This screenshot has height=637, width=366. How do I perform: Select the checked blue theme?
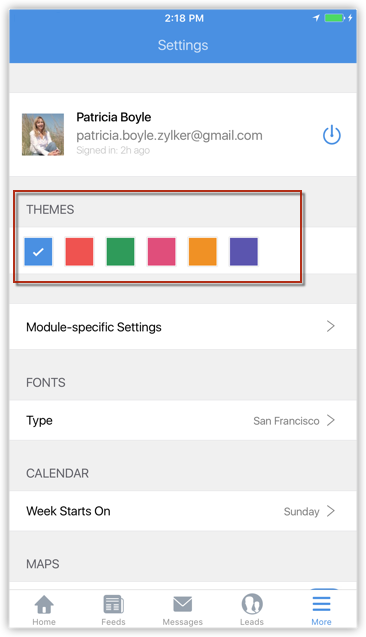point(38,252)
